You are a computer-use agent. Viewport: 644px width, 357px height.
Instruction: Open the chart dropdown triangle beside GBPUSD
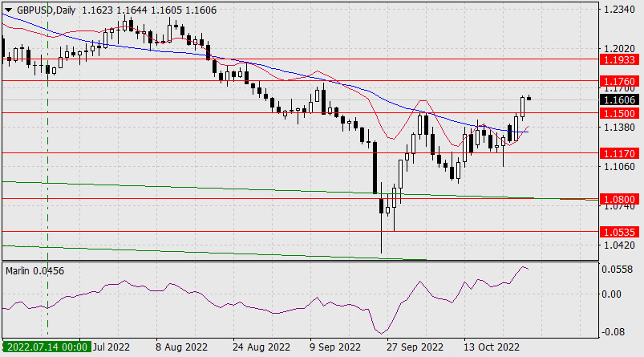pos(8,10)
